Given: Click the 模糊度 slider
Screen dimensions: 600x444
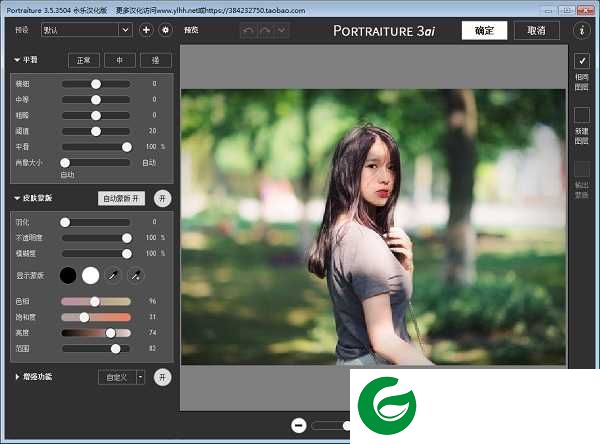Looking at the screenshot, I should coord(96,253).
